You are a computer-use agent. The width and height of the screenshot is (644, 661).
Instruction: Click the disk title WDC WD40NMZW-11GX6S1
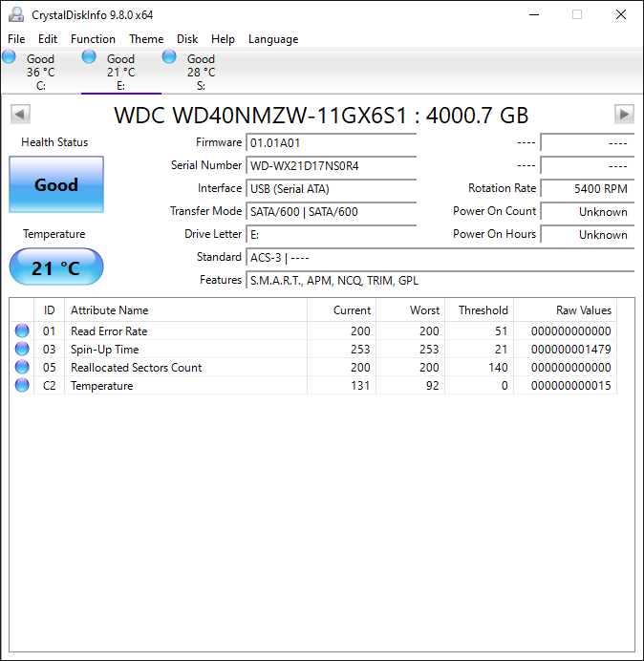click(261, 115)
